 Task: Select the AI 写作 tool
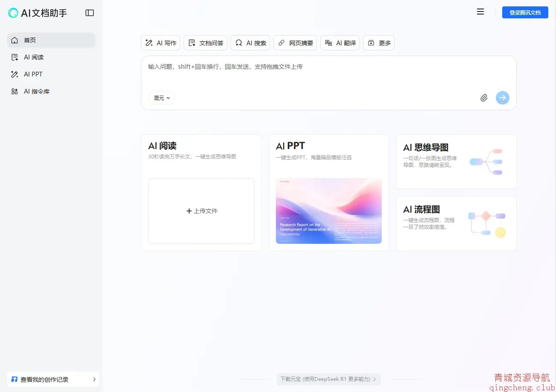[160, 43]
